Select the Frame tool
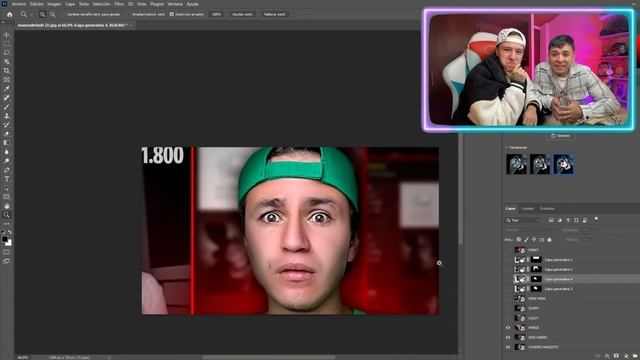This screenshot has height=360, width=640. click(7, 80)
